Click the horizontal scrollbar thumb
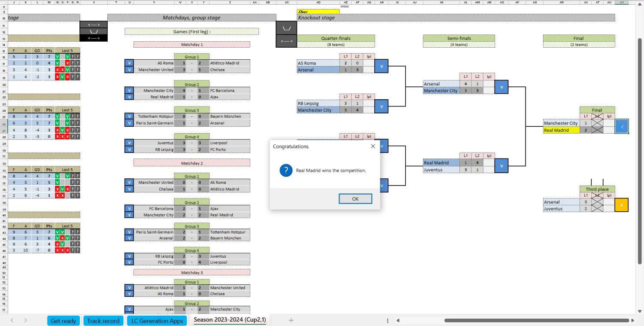This screenshot has height=326, width=644. tap(537, 320)
